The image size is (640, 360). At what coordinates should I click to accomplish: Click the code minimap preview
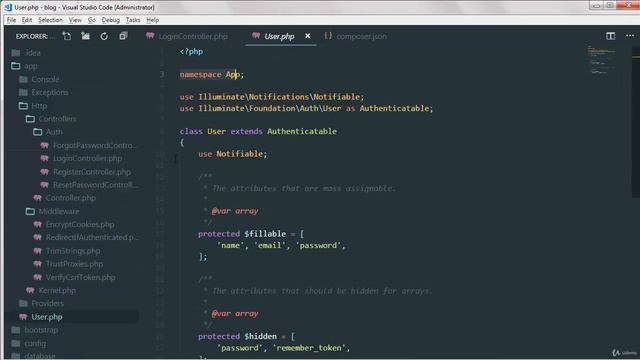tap(602, 60)
